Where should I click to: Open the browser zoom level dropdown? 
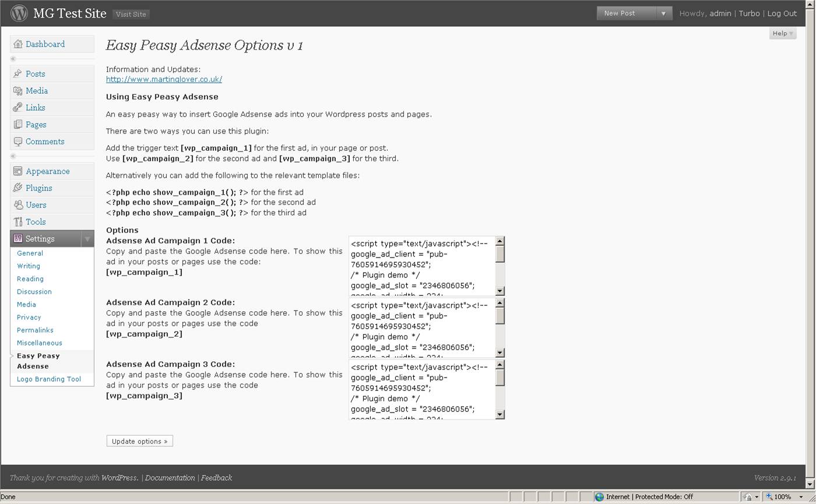click(x=801, y=497)
